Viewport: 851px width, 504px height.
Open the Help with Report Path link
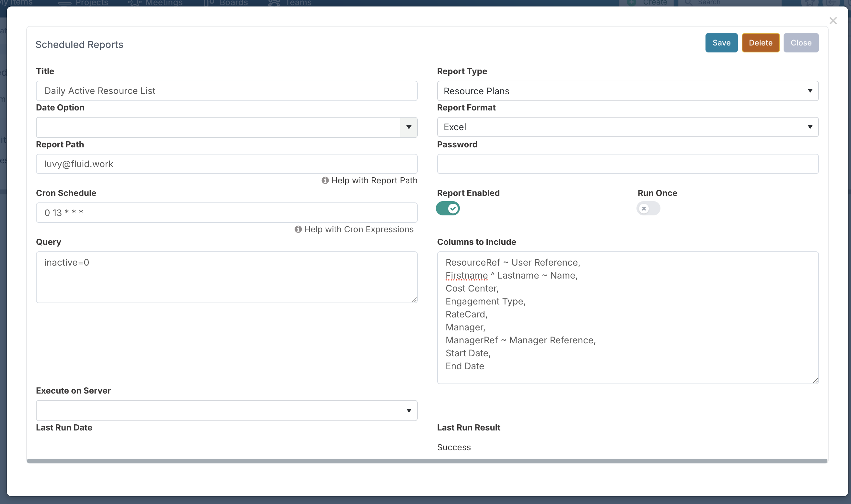click(374, 180)
